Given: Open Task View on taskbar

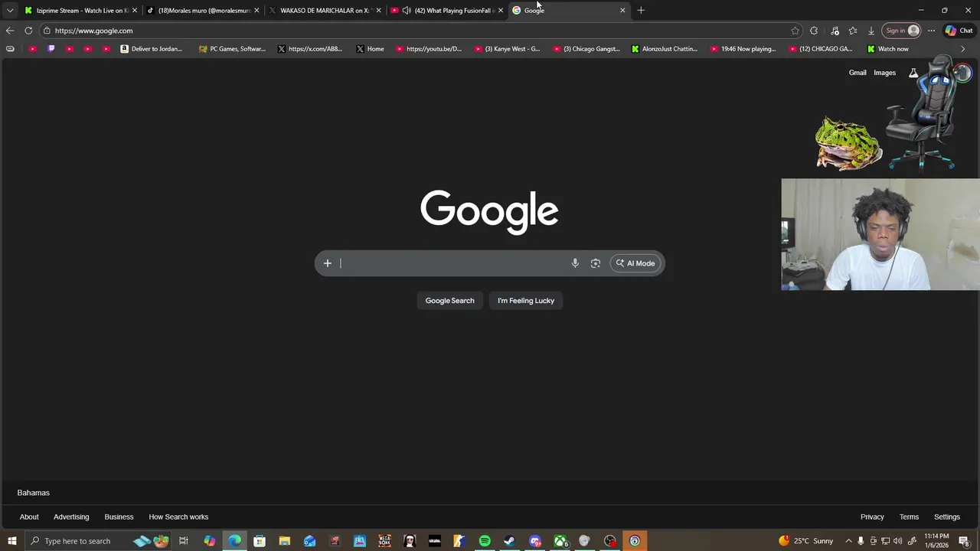Looking at the screenshot, I should tap(184, 541).
